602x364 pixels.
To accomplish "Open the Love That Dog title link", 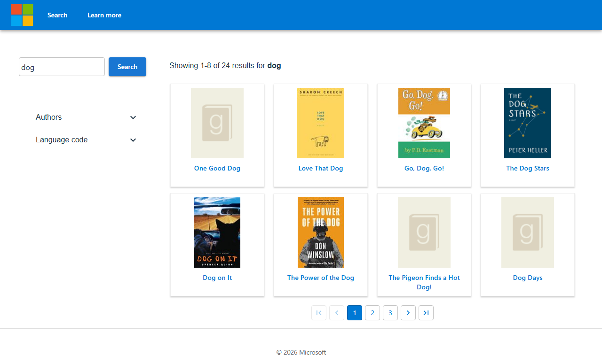I will (321, 168).
